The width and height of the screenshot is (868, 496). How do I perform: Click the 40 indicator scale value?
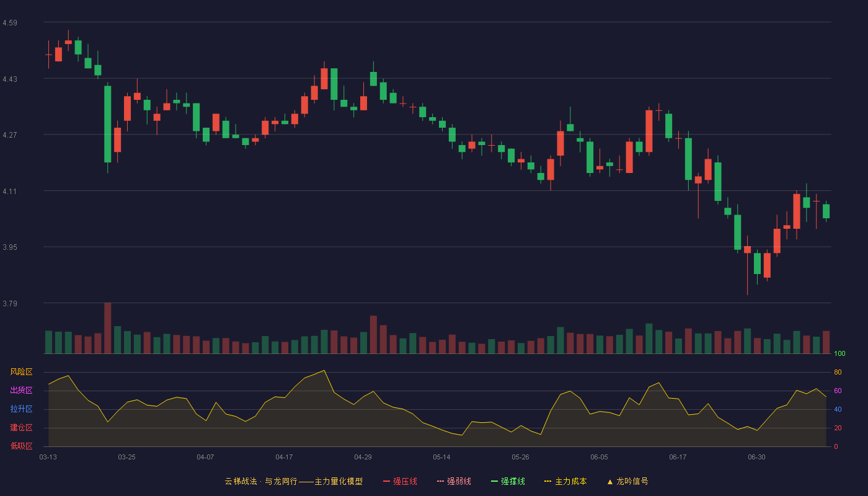[838, 409]
